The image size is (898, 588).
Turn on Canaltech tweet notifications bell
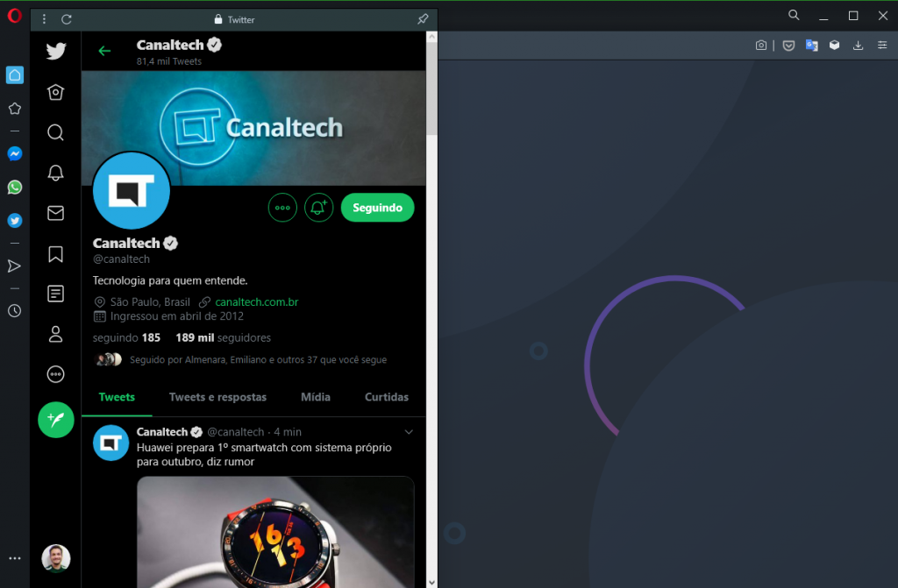tap(318, 208)
